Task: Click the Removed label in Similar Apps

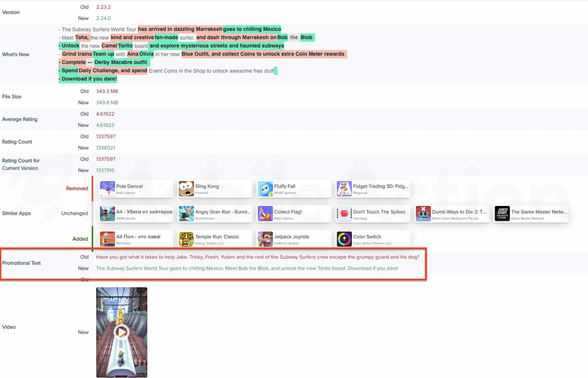Action: pyautogui.click(x=77, y=189)
